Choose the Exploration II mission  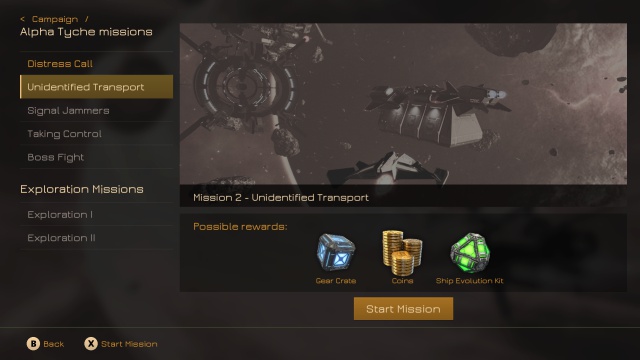pyautogui.click(x=96, y=238)
